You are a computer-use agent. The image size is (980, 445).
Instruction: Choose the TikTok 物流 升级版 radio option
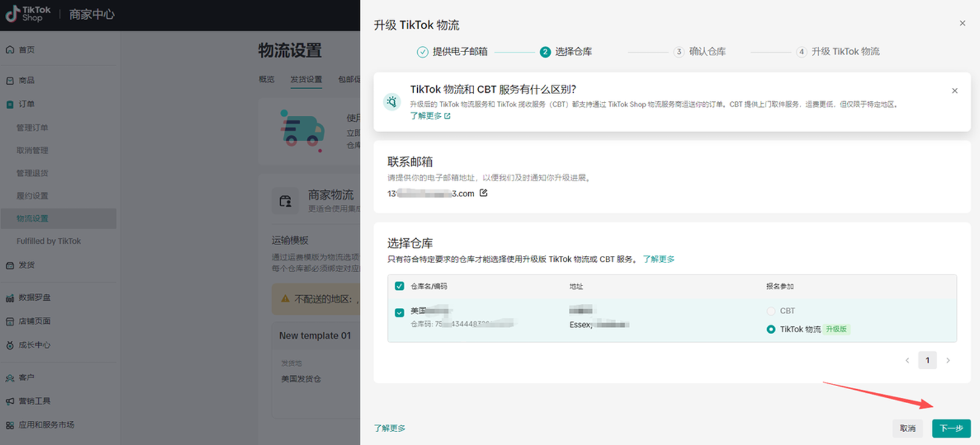coord(771,329)
